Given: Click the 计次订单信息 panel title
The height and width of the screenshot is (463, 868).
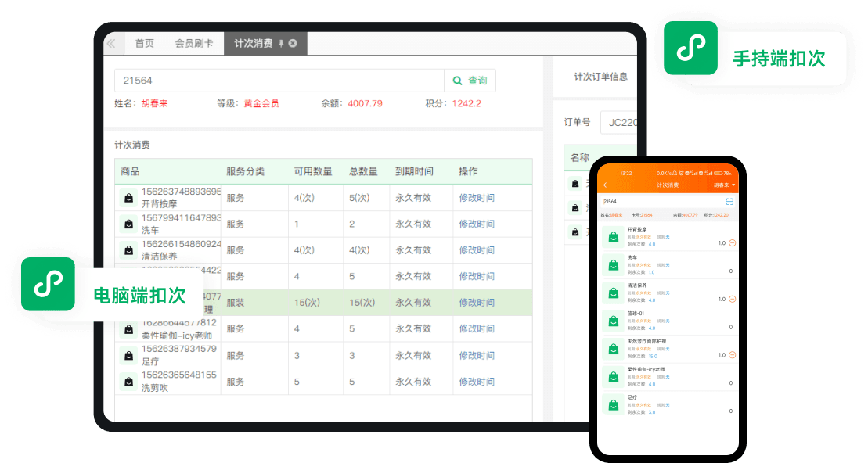Looking at the screenshot, I should point(600,77).
